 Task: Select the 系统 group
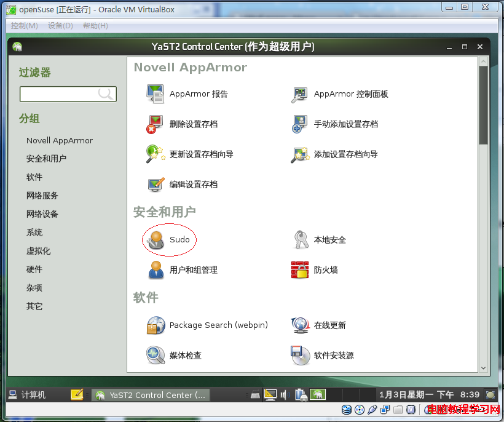(34, 233)
